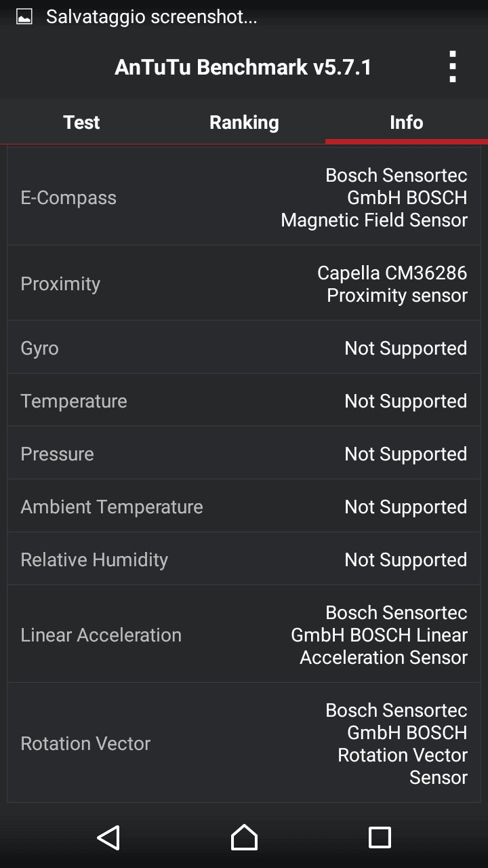Tap the Pressure row

(x=244, y=454)
